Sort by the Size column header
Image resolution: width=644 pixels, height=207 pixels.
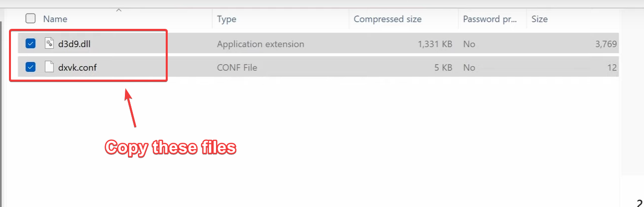[539, 19]
